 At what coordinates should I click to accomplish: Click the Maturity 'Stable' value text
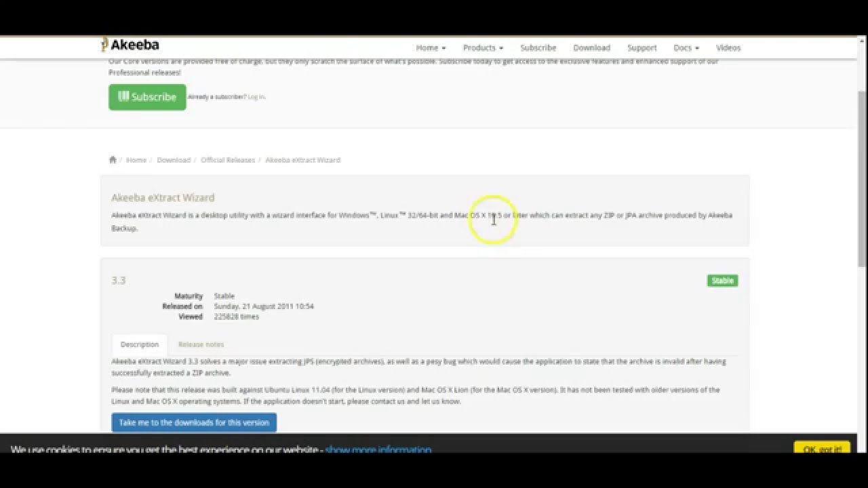click(x=224, y=296)
